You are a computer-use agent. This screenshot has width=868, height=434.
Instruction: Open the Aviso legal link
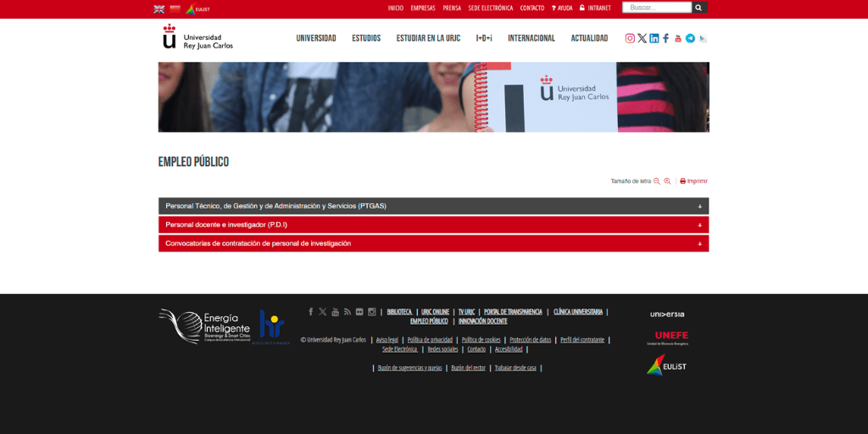[x=387, y=340]
